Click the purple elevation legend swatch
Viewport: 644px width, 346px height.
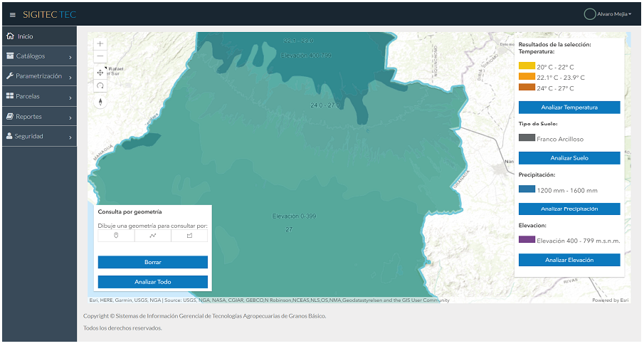527,240
